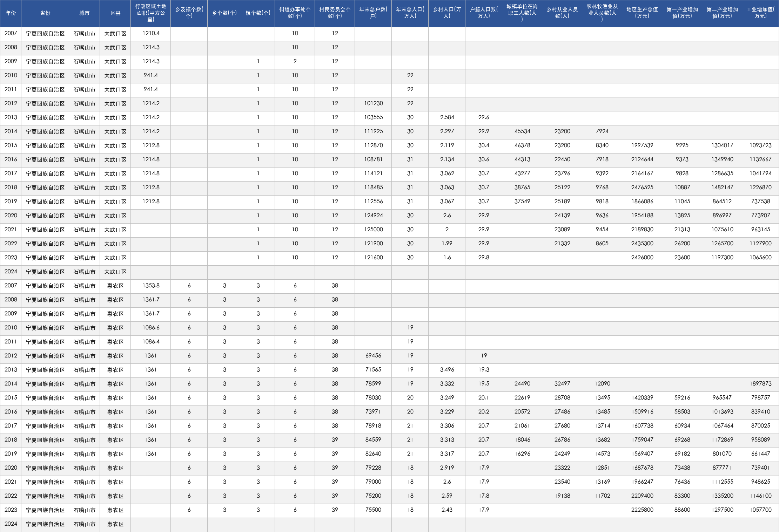Select the 街道办事处个数 header cell
This screenshot has height=532, width=779.
tap(295, 13)
